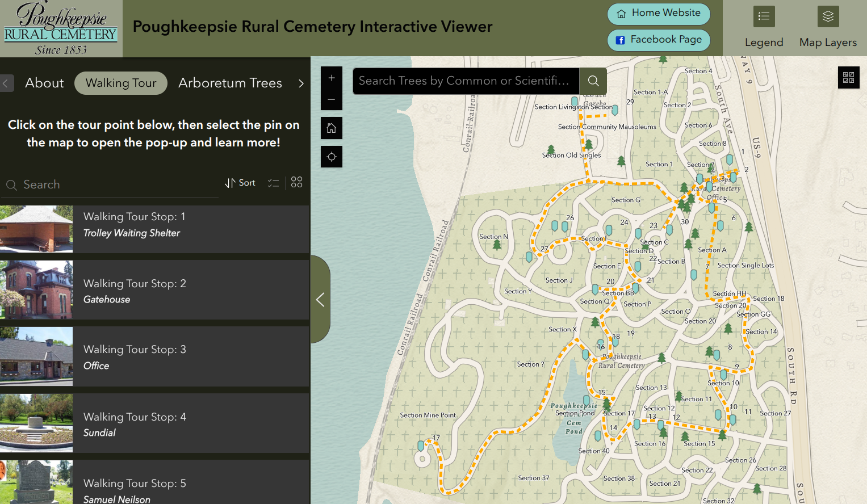Click the magnifier button beside tree search

(x=593, y=81)
